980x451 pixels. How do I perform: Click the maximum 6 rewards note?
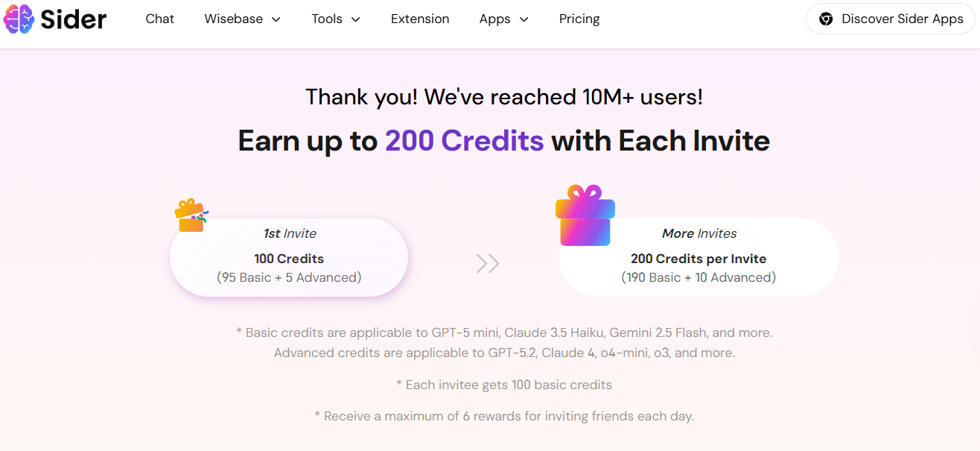[504, 416]
